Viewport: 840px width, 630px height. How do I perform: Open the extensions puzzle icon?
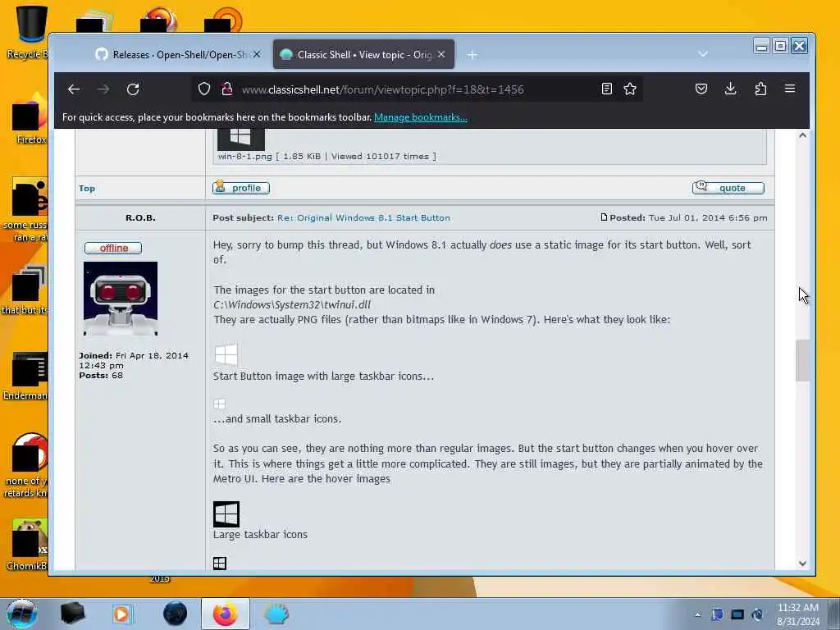(760, 89)
